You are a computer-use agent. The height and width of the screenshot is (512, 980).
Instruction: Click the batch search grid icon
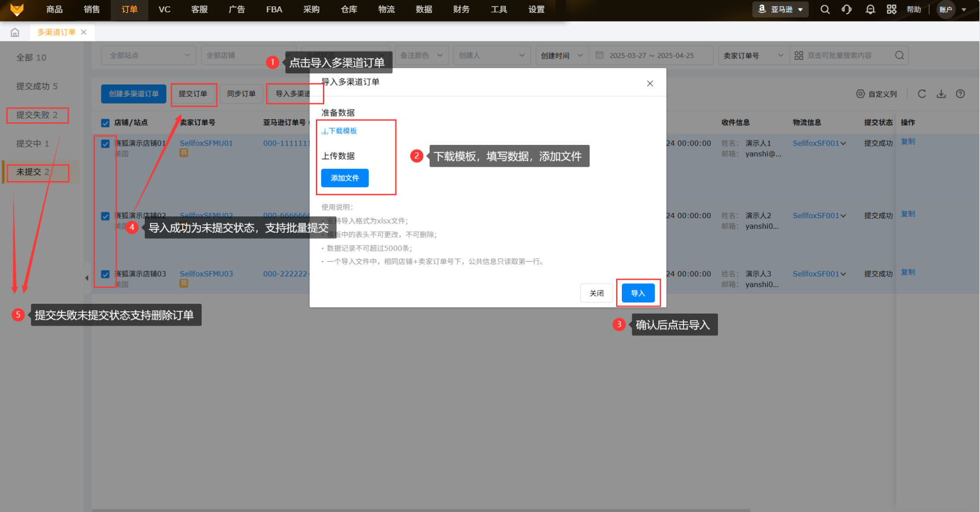799,55
